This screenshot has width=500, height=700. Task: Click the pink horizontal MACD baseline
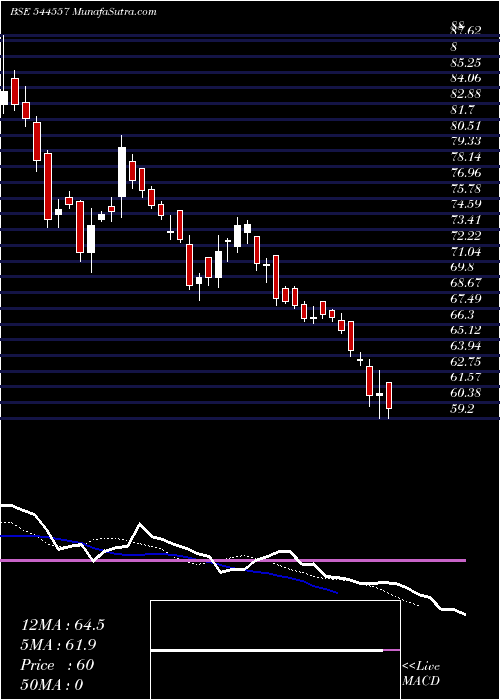[233, 560]
